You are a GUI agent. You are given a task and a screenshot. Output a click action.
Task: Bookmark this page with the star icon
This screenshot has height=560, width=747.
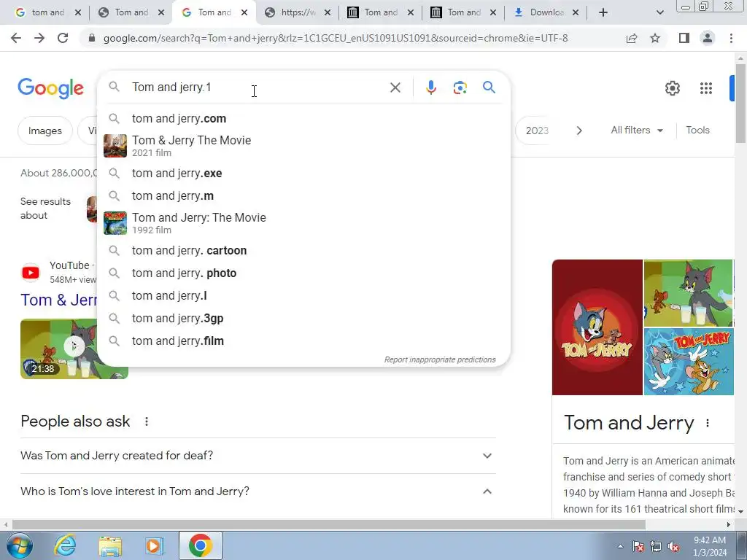(655, 38)
